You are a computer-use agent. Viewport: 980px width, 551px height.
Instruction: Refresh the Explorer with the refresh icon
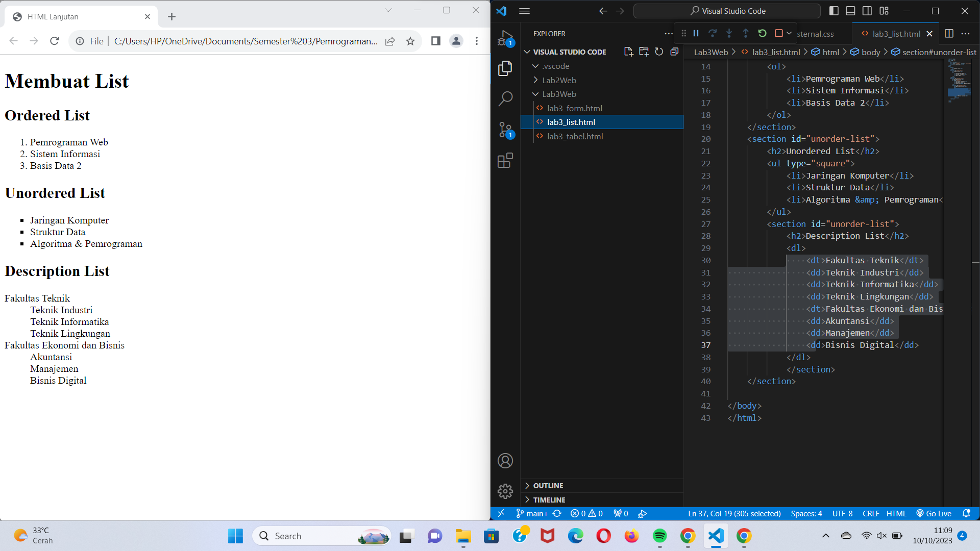pyautogui.click(x=659, y=52)
